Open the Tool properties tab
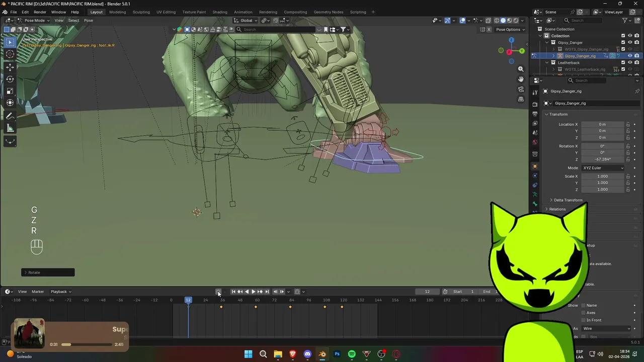The width and height of the screenshot is (644, 362). [x=535, y=93]
